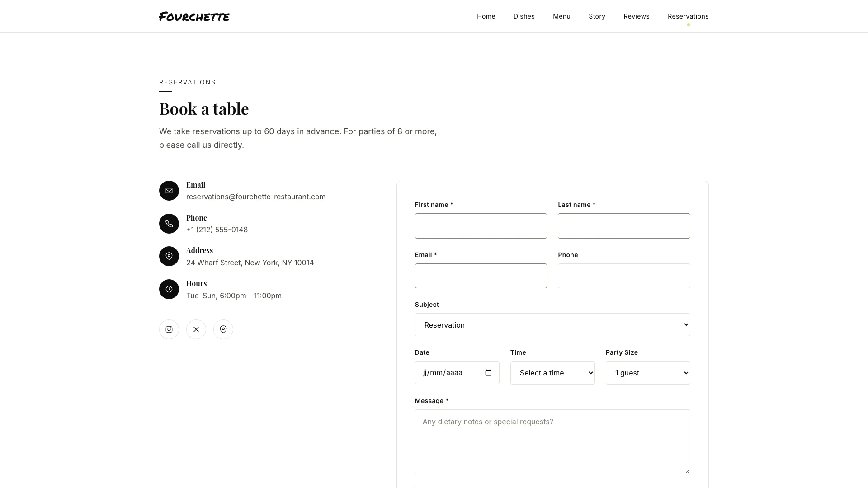The height and width of the screenshot is (488, 868).
Task: Open the location pin social icon
Action: tap(223, 329)
